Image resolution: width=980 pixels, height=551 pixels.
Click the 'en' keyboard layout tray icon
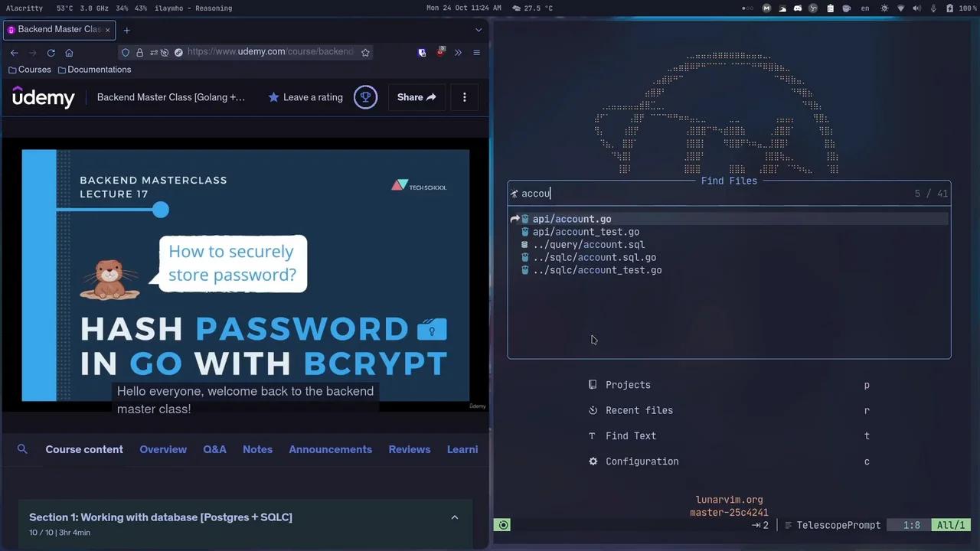coord(865,8)
